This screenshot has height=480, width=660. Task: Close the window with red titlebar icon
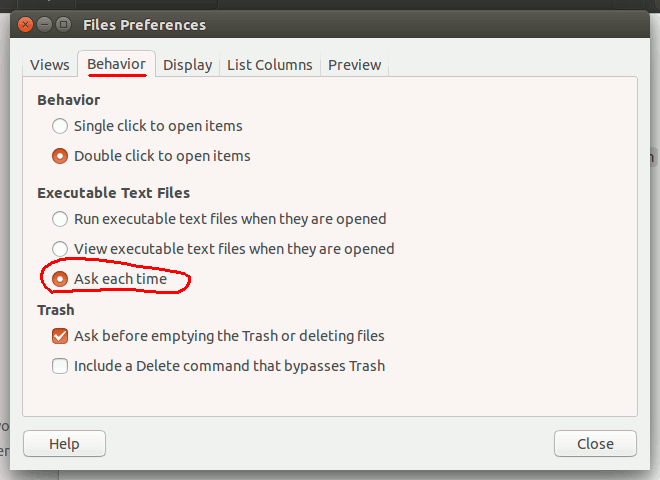[x=25, y=25]
